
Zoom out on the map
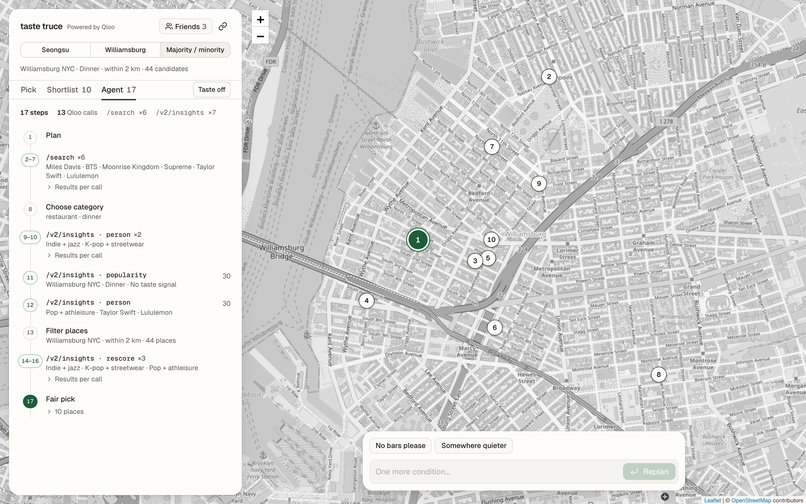(260, 36)
